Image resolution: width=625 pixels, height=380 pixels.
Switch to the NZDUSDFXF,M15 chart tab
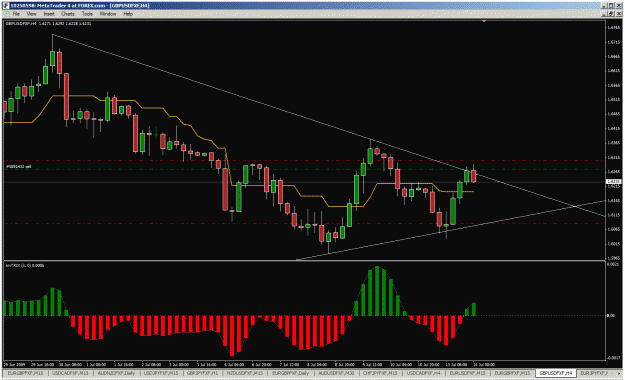point(244,373)
